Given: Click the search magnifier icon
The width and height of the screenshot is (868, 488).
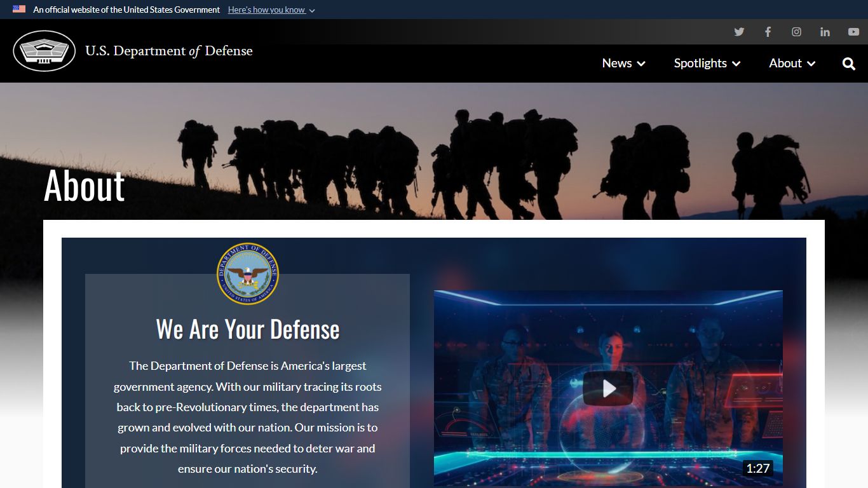Looking at the screenshot, I should (x=849, y=64).
